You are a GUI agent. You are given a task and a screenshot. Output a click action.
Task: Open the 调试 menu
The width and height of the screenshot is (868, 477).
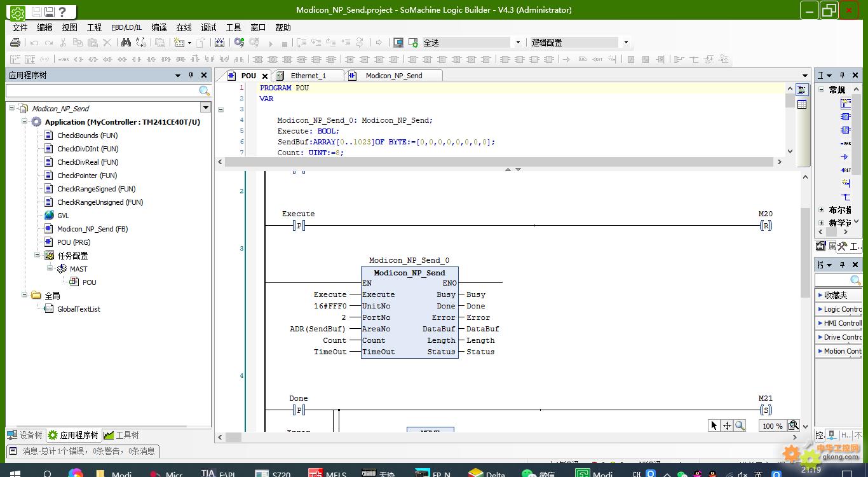[x=208, y=27]
